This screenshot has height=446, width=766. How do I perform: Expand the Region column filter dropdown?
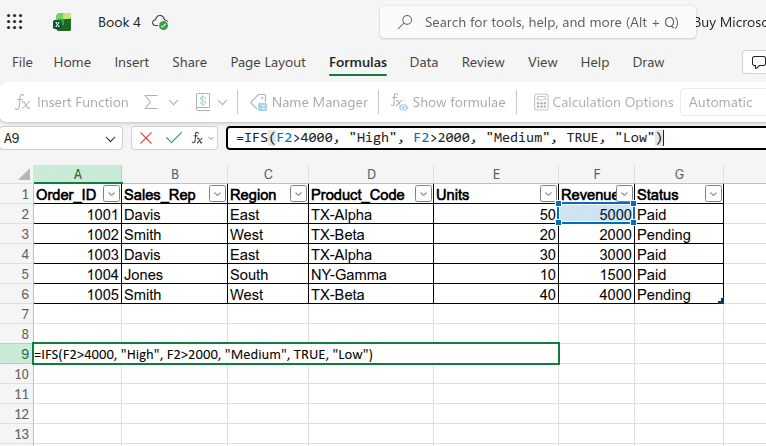[x=297, y=194]
